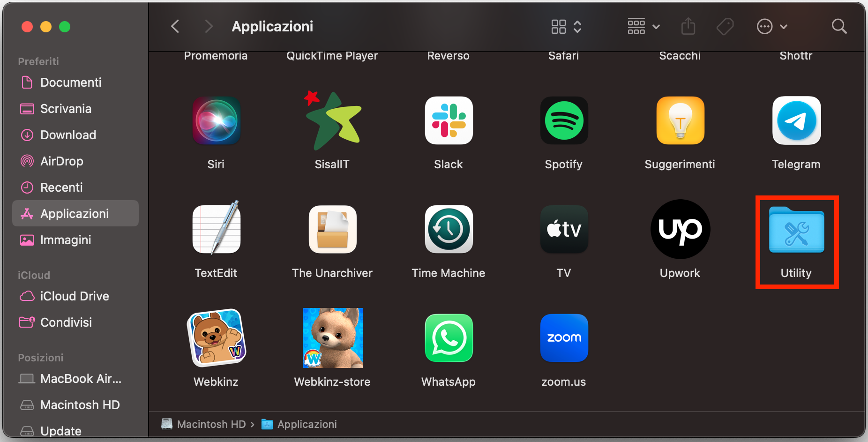The image size is (868, 442).
Task: Open the Upwork application
Action: (x=680, y=229)
